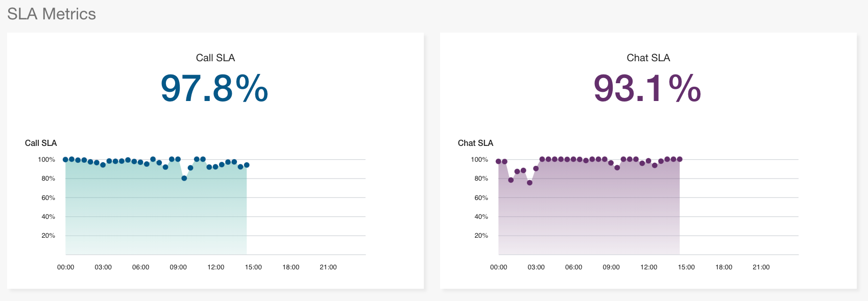This screenshot has width=868, height=301.
Task: Click the 21:00 axis label on Chat SLA chart
Action: click(x=761, y=267)
